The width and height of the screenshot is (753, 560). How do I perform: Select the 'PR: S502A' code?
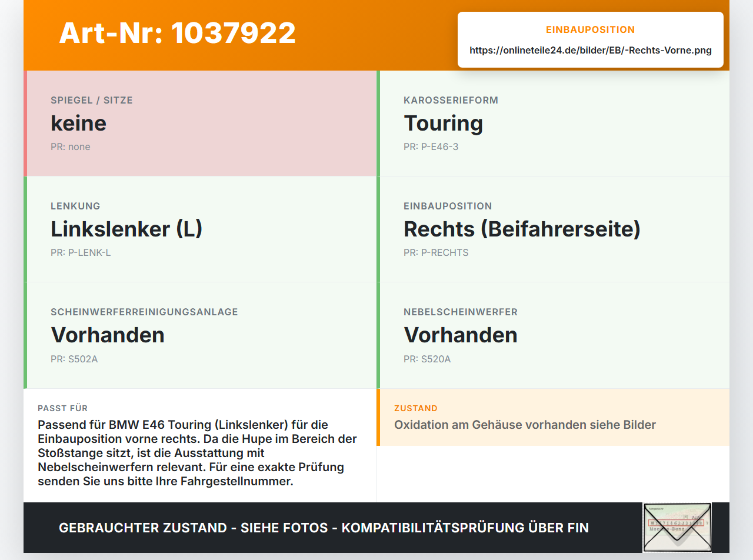point(74,359)
